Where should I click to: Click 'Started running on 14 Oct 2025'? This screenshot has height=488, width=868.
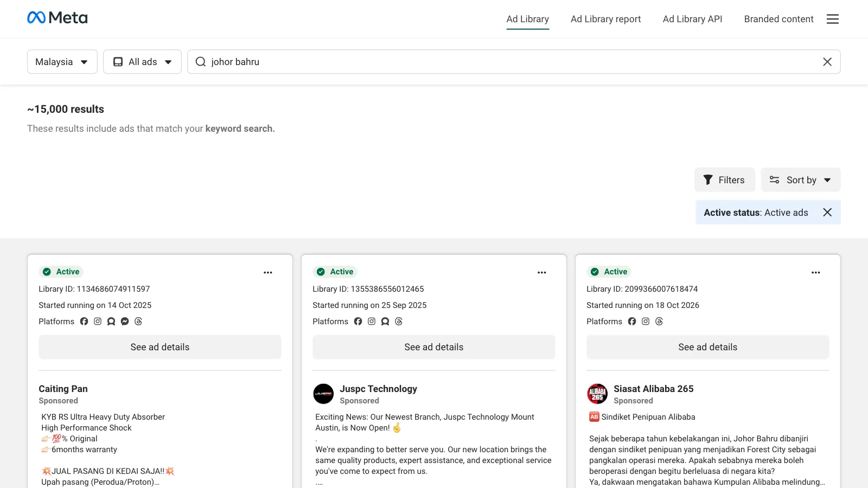(95, 305)
